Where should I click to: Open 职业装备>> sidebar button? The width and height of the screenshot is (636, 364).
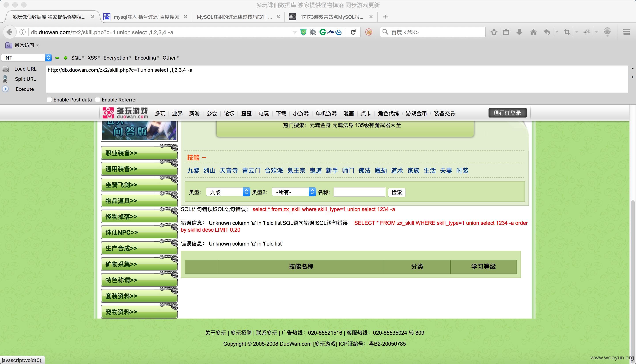coord(139,153)
